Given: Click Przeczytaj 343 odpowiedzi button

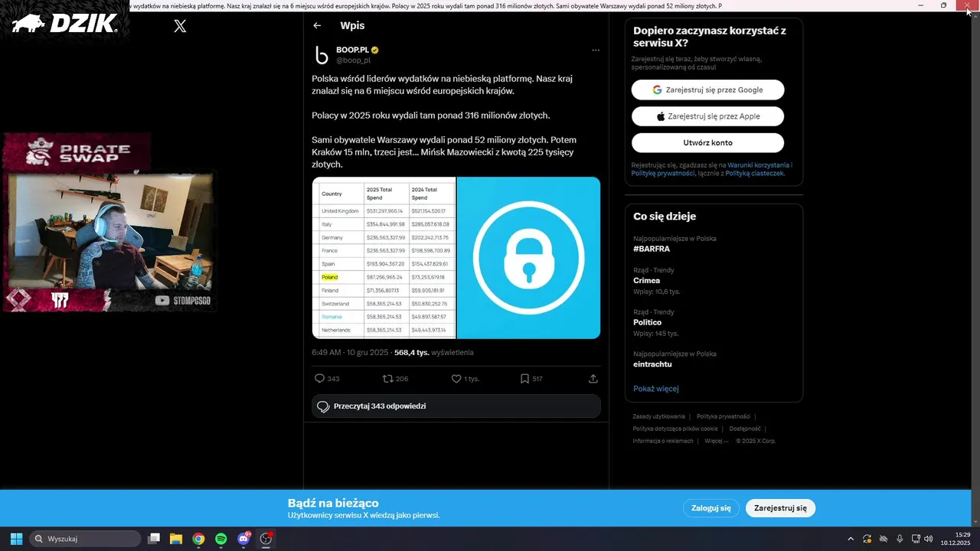Looking at the screenshot, I should click(456, 406).
